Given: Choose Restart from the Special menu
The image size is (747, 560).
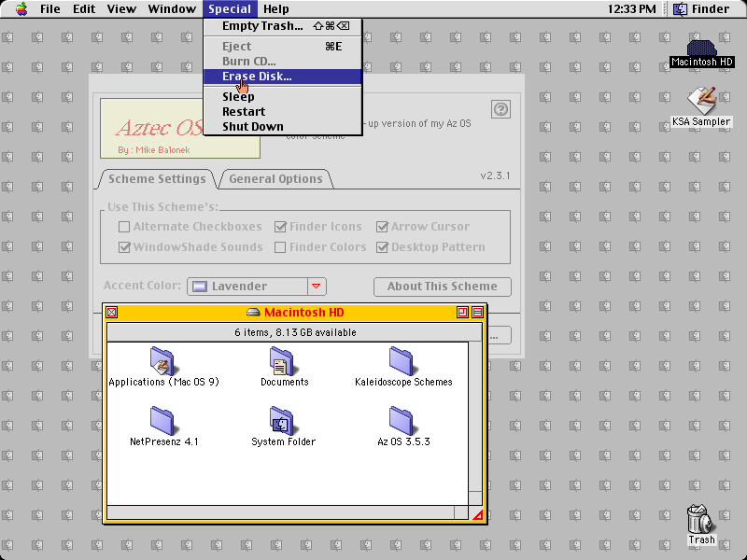Looking at the screenshot, I should tap(283, 111).
